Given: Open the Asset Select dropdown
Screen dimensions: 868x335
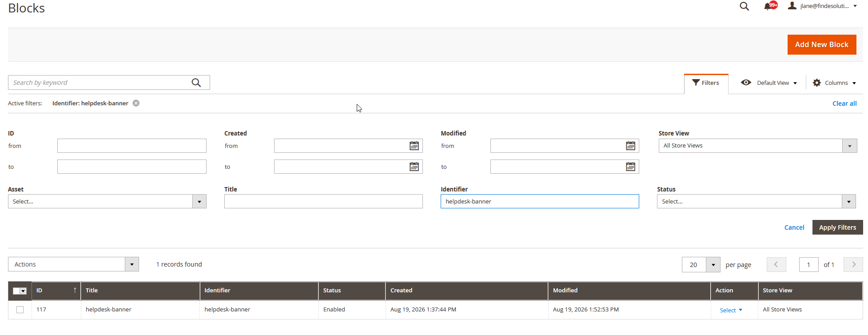Looking at the screenshot, I should (107, 201).
